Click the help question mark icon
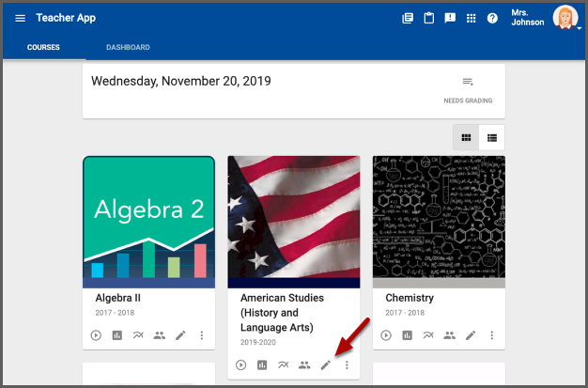 (492, 18)
